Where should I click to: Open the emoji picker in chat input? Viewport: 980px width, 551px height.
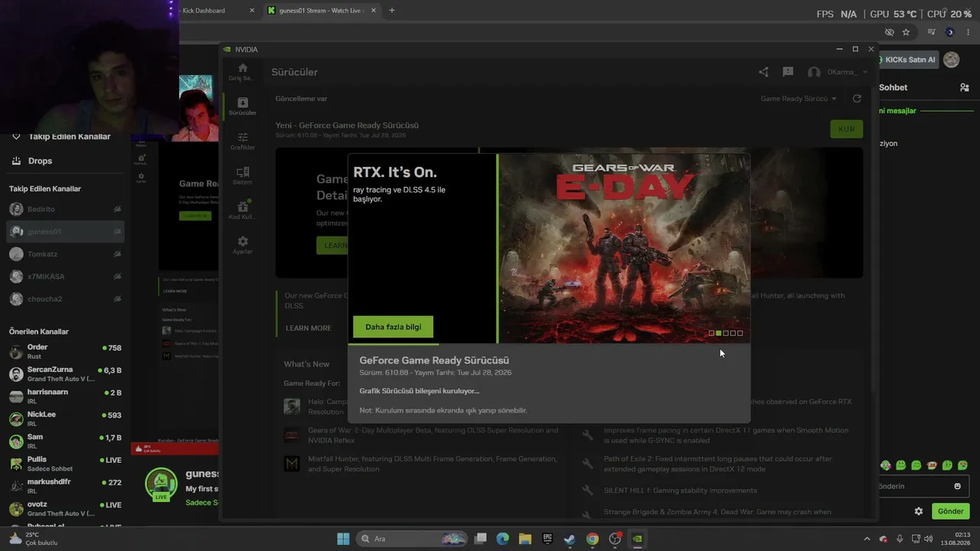pos(957,486)
